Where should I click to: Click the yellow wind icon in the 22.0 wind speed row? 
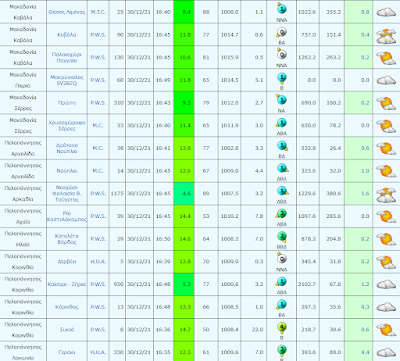281,328
